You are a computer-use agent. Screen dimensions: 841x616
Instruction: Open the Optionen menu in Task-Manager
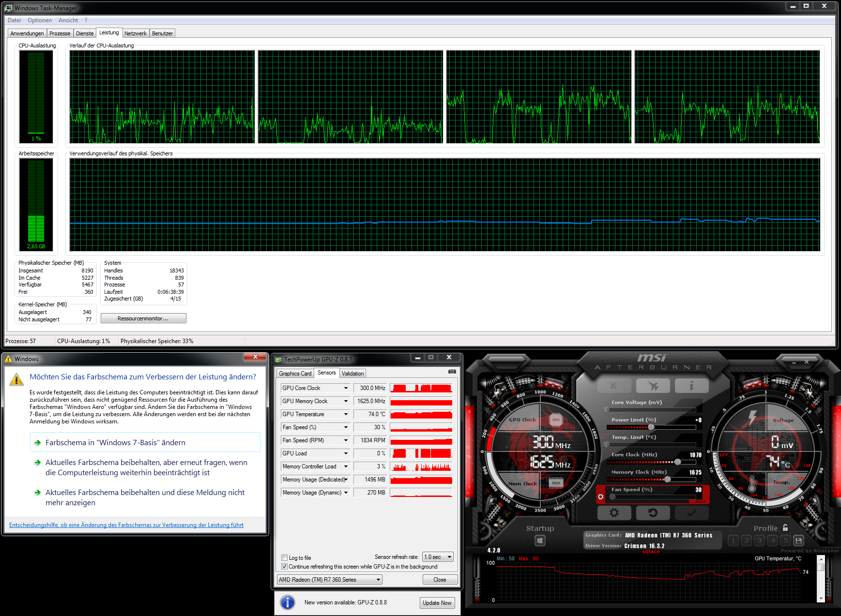(x=40, y=20)
